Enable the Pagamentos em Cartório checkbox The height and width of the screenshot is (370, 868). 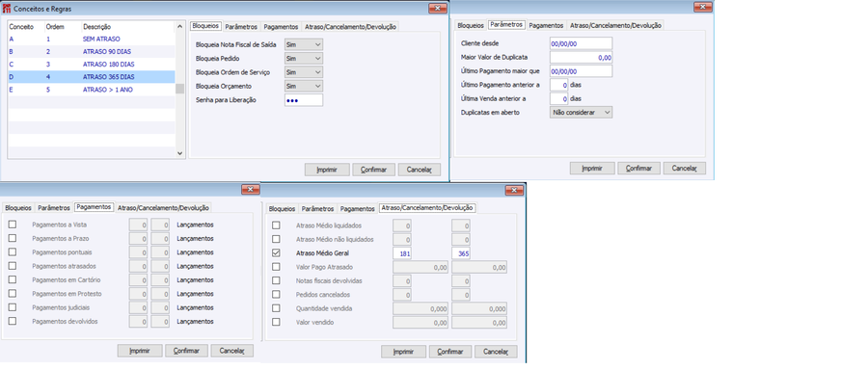[x=13, y=279]
